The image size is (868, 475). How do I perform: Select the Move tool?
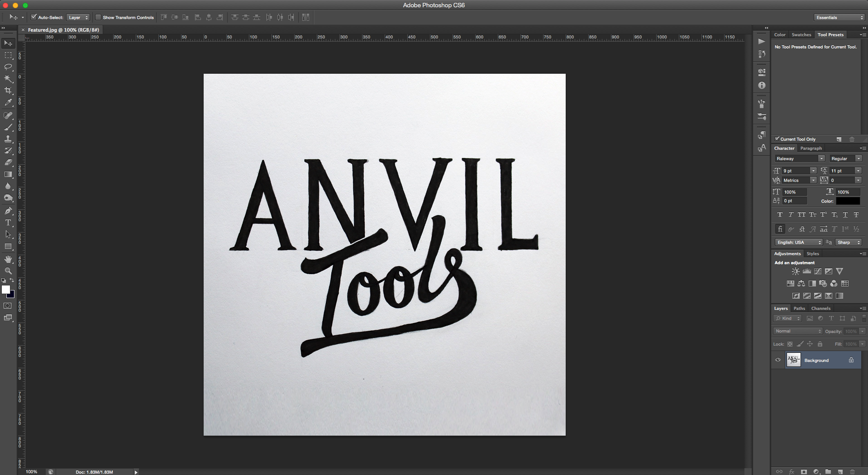(8, 43)
